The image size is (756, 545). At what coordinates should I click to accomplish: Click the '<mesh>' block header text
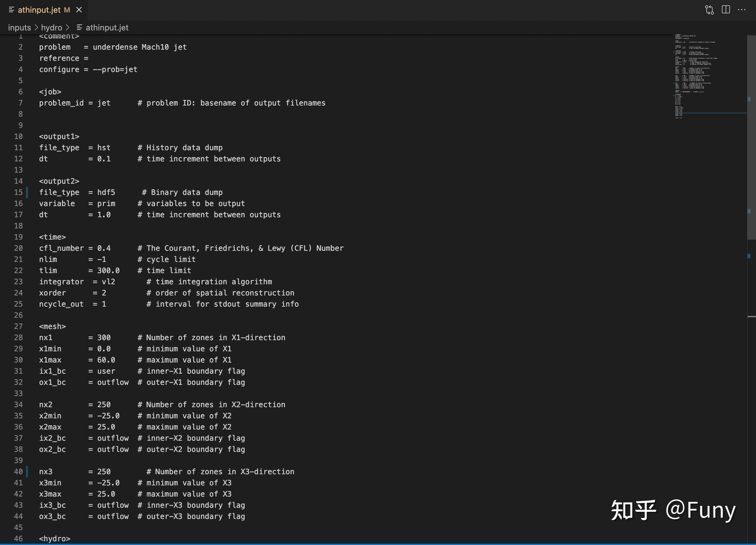click(52, 327)
